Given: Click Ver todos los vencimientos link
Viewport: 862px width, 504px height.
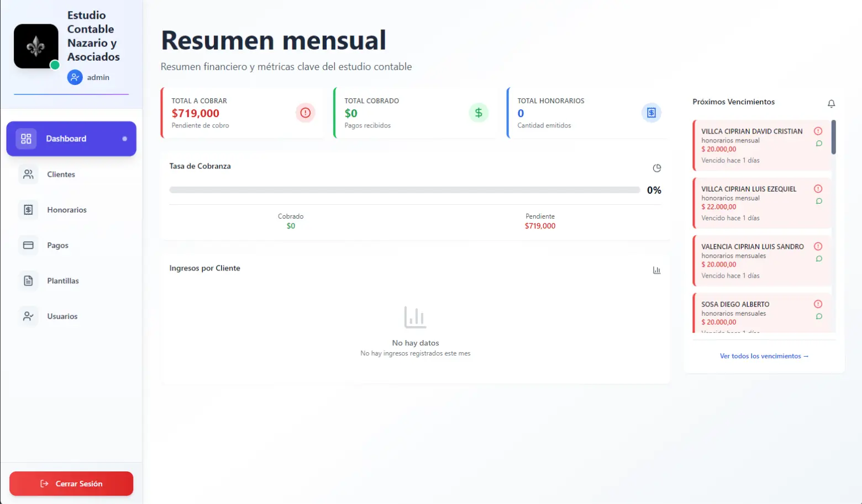Looking at the screenshot, I should [764, 356].
